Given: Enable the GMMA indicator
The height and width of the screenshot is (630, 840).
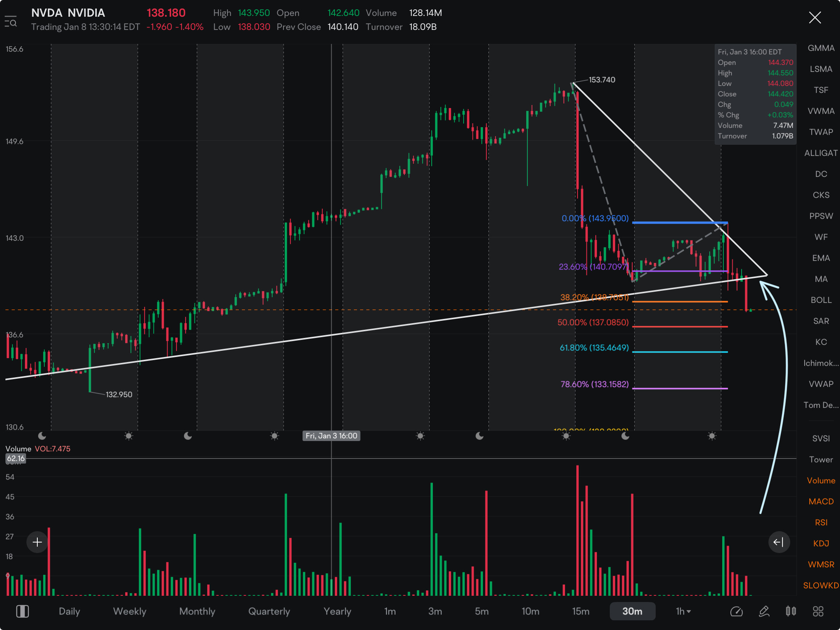Looking at the screenshot, I should pos(821,48).
